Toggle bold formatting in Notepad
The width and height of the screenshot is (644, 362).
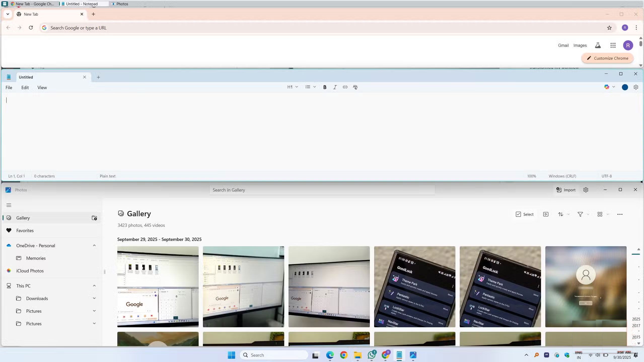[325, 87]
